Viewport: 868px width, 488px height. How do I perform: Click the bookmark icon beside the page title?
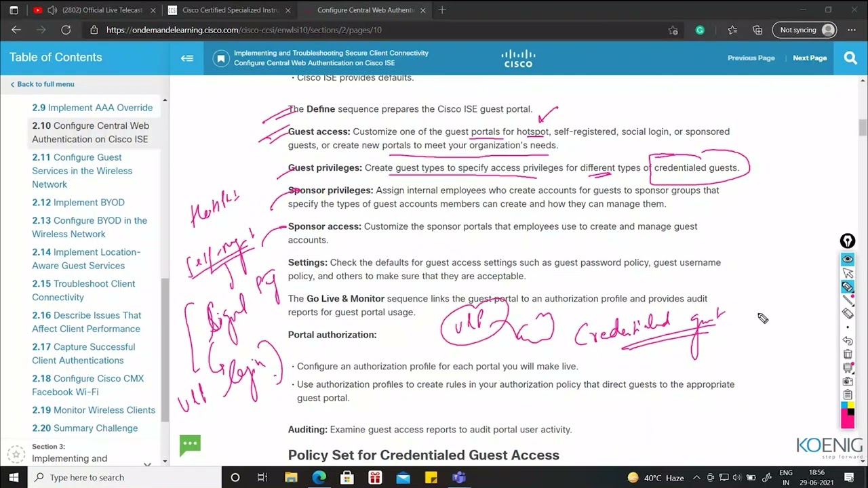click(220, 58)
